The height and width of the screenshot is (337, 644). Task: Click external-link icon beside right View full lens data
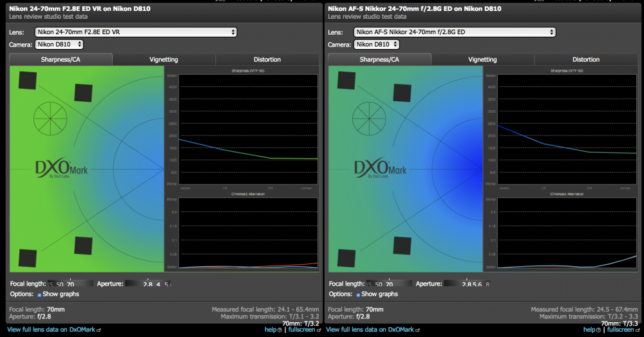click(417, 330)
